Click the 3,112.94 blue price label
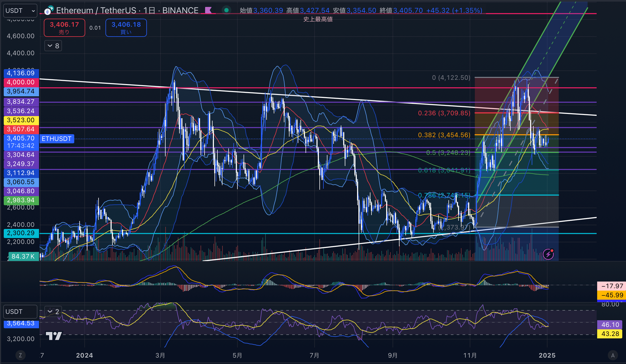This screenshot has width=626, height=364. point(21,173)
